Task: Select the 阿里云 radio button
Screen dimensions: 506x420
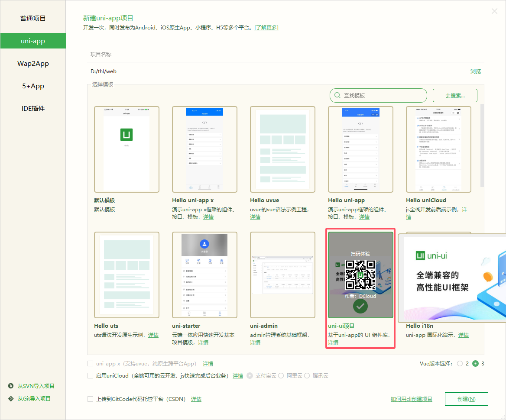Action: [x=281, y=376]
